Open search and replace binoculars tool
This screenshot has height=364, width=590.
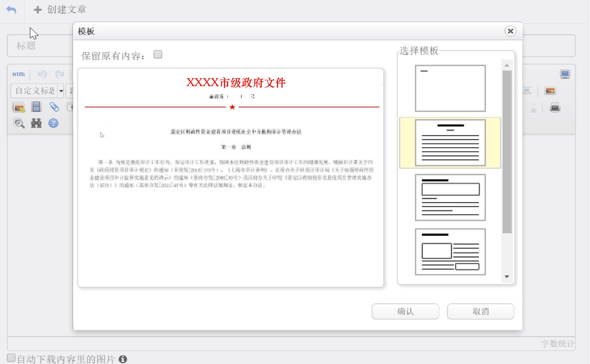[36, 123]
